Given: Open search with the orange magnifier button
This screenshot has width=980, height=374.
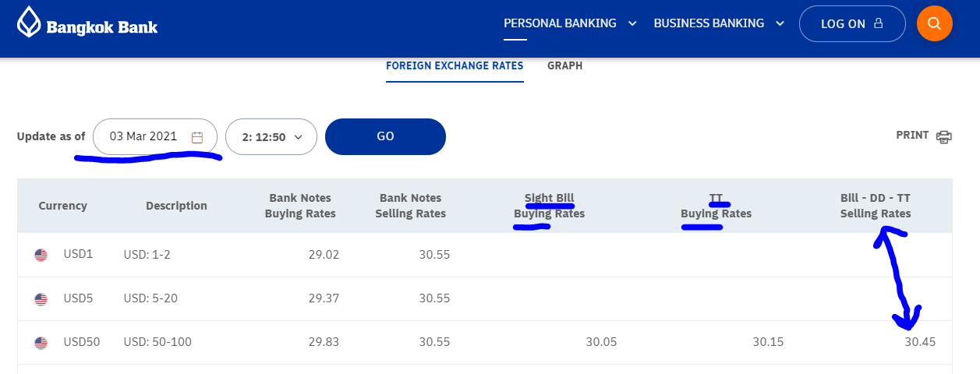Looking at the screenshot, I should click(x=935, y=23).
